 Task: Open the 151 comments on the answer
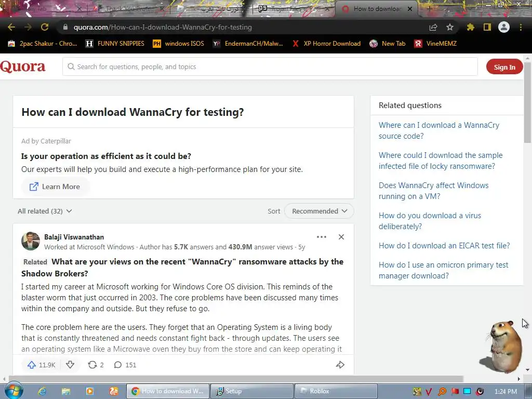point(125,365)
